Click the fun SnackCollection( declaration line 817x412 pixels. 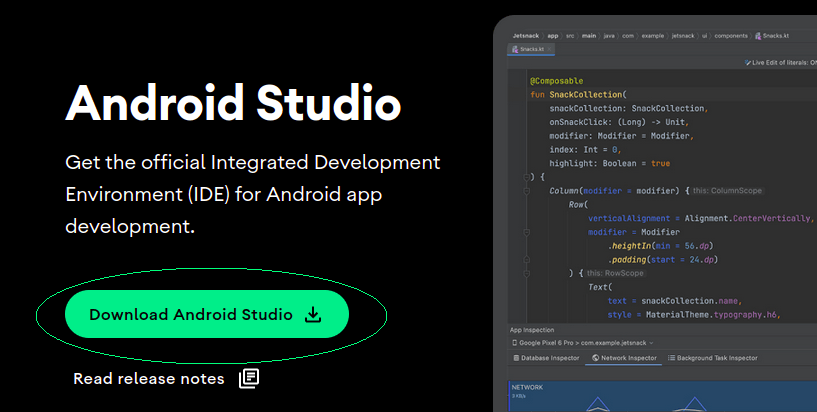tap(578, 95)
